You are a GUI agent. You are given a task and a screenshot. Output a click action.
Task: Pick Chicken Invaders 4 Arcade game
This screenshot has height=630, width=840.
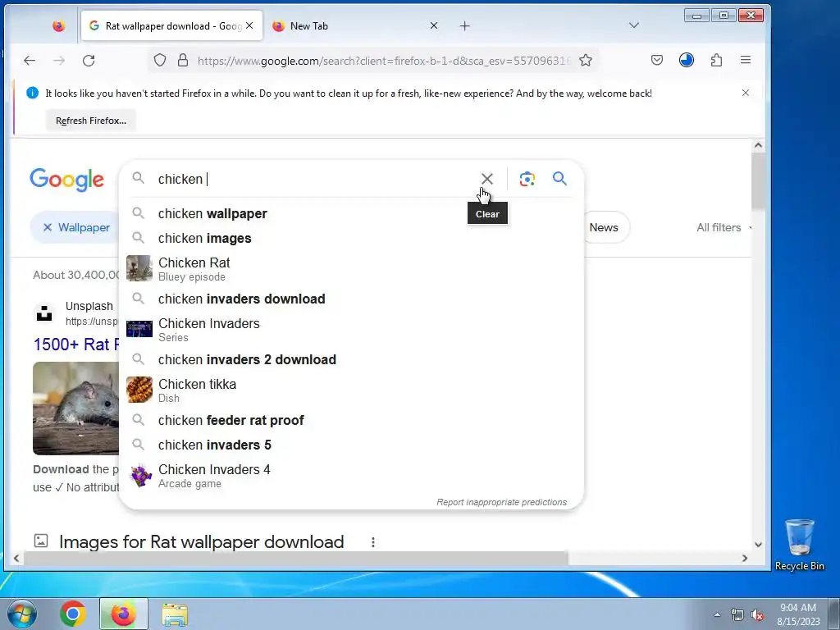(x=351, y=475)
